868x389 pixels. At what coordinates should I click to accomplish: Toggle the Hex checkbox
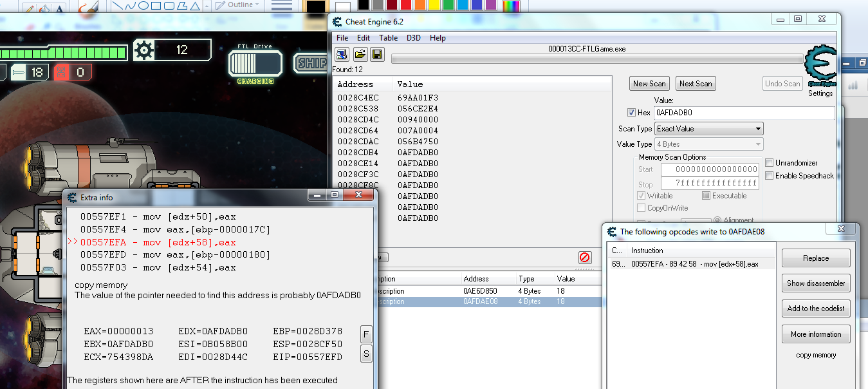631,113
